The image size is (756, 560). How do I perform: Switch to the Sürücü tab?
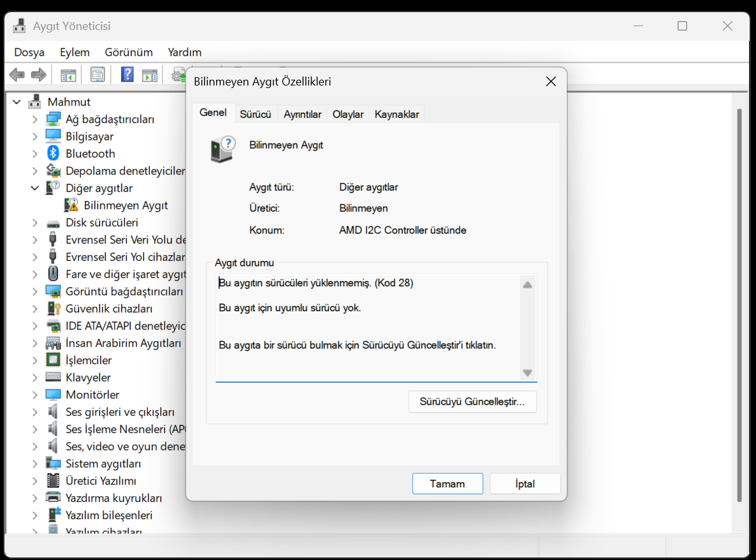256,114
